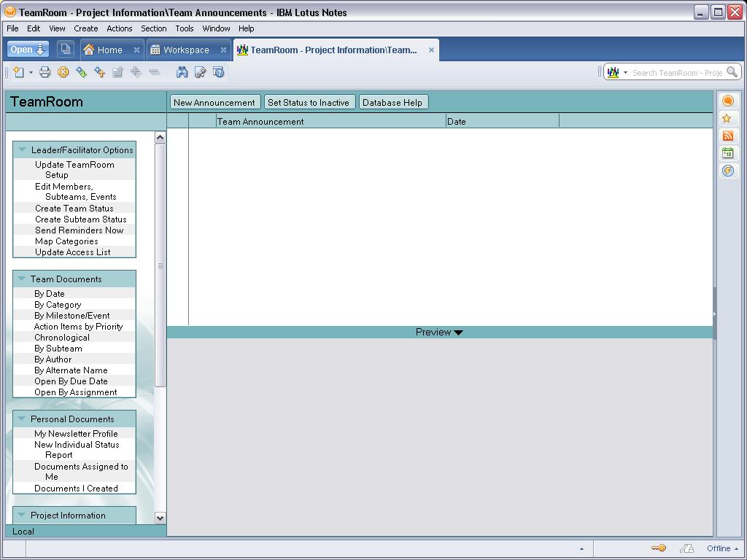
Task: Open the Section menu
Action: point(153,28)
